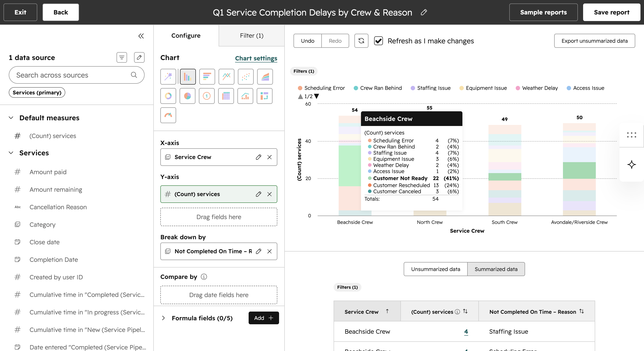Open the AI sparkle assistant icon

632,165
